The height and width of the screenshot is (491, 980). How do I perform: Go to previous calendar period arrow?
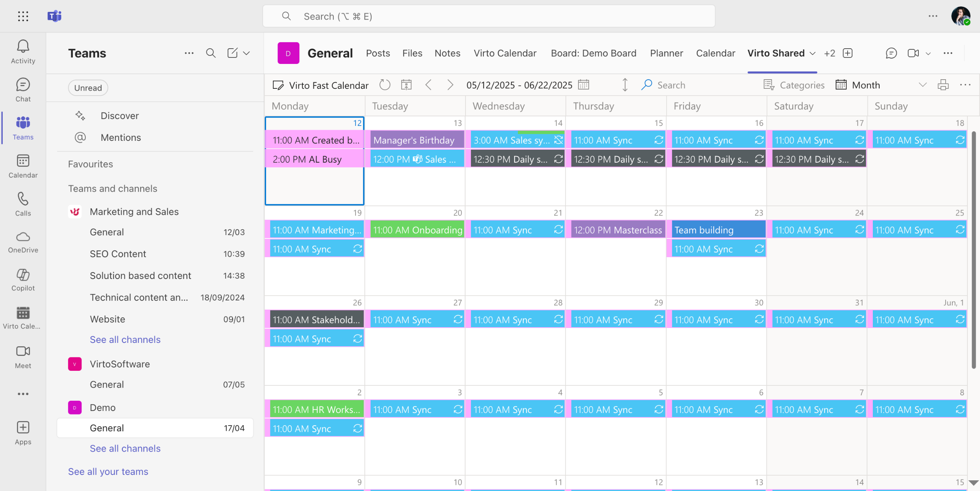pos(429,85)
